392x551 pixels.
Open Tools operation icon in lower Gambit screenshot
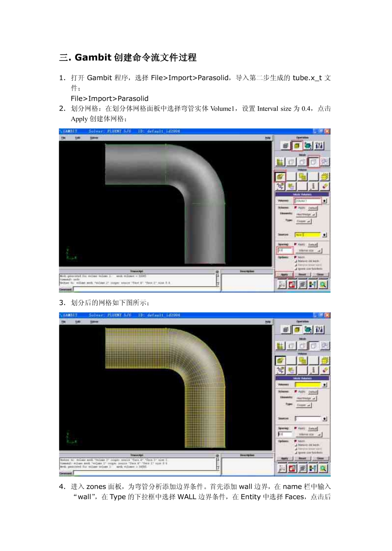click(319, 330)
